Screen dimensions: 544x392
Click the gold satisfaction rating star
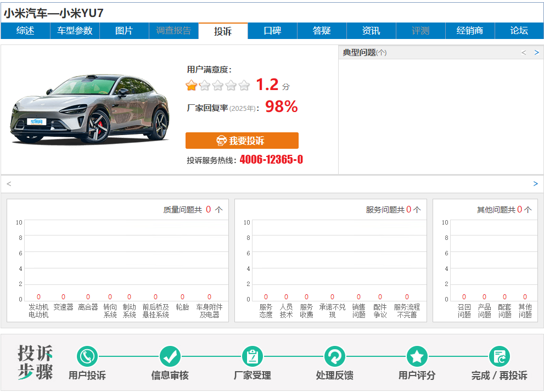point(192,85)
